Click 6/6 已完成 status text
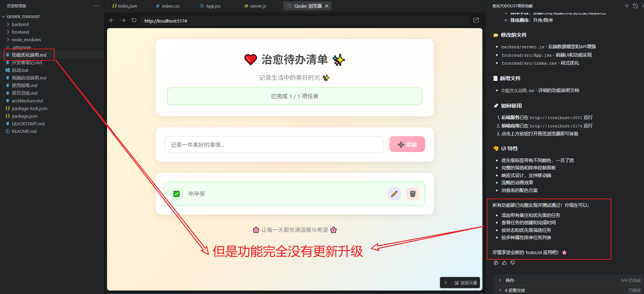This screenshot has width=644, height=294. [x=631, y=280]
